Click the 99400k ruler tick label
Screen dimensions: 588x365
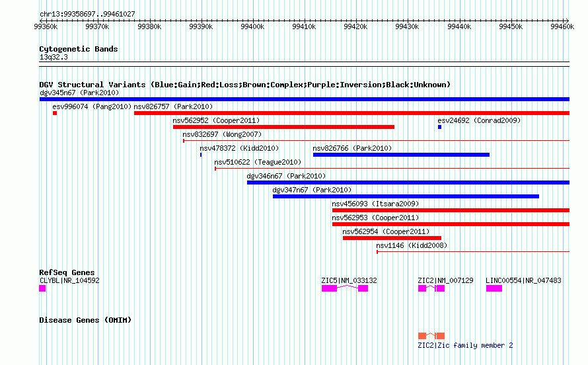pyautogui.click(x=252, y=26)
